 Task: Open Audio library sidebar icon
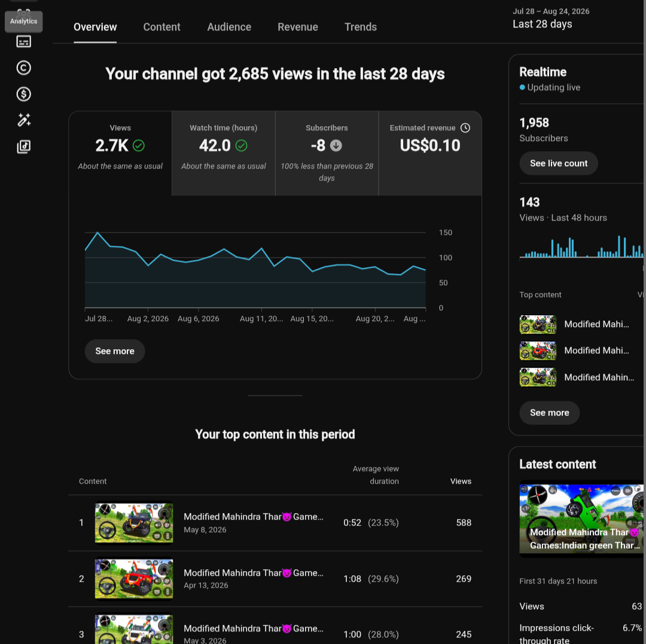pyautogui.click(x=23, y=146)
